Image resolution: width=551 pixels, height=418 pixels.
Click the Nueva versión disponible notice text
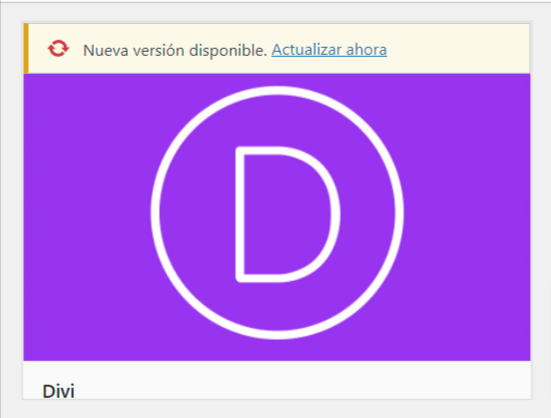175,50
